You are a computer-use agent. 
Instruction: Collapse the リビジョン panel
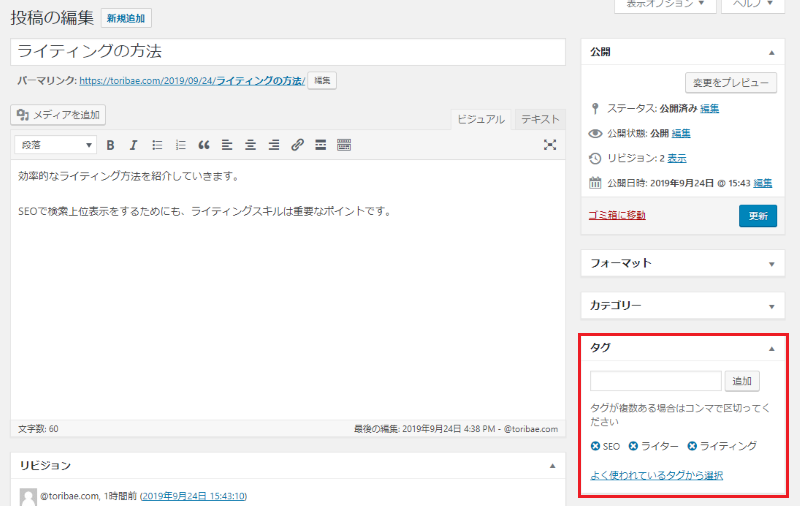point(552,466)
